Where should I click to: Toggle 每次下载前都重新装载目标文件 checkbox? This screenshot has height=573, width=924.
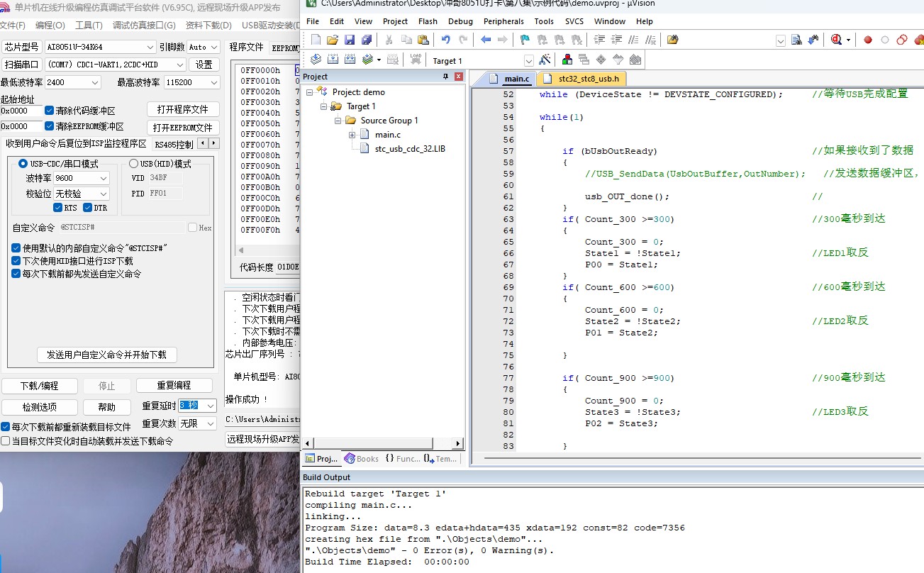coord(6,428)
